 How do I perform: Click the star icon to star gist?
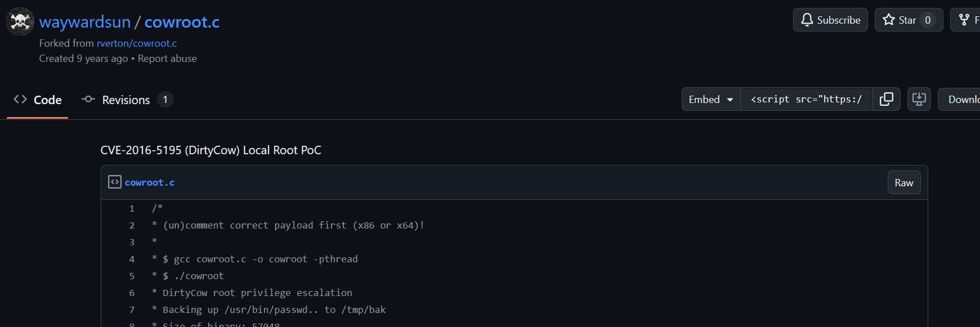pyautogui.click(x=889, y=20)
